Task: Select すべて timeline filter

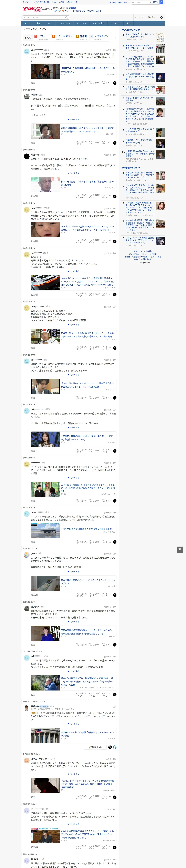Action: pos(28,38)
